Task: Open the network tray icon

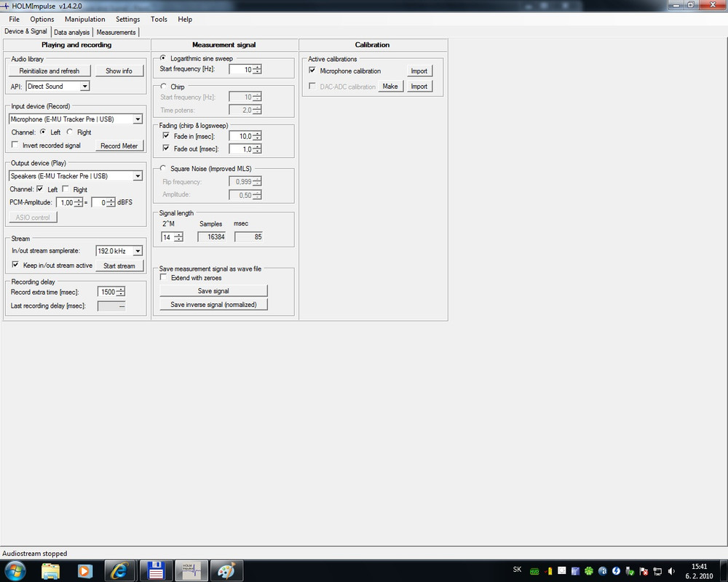Action: click(657, 571)
